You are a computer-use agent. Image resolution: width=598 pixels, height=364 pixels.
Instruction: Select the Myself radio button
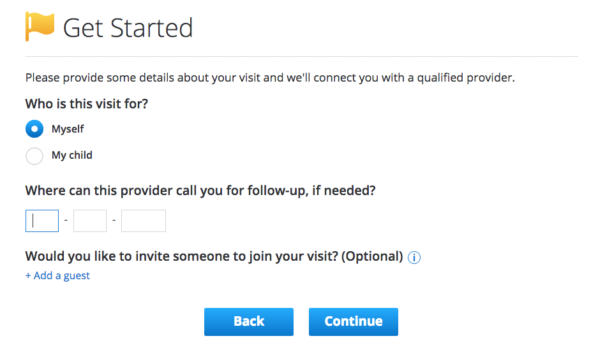tap(34, 129)
